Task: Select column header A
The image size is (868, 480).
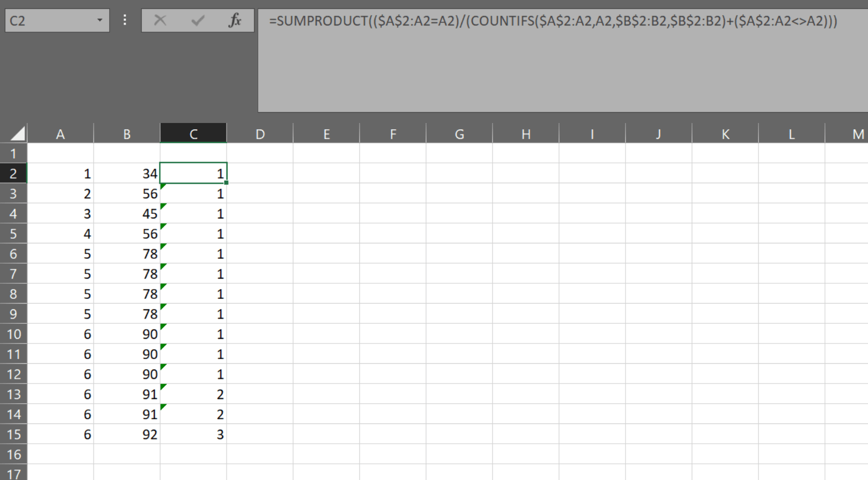Action: (61, 133)
